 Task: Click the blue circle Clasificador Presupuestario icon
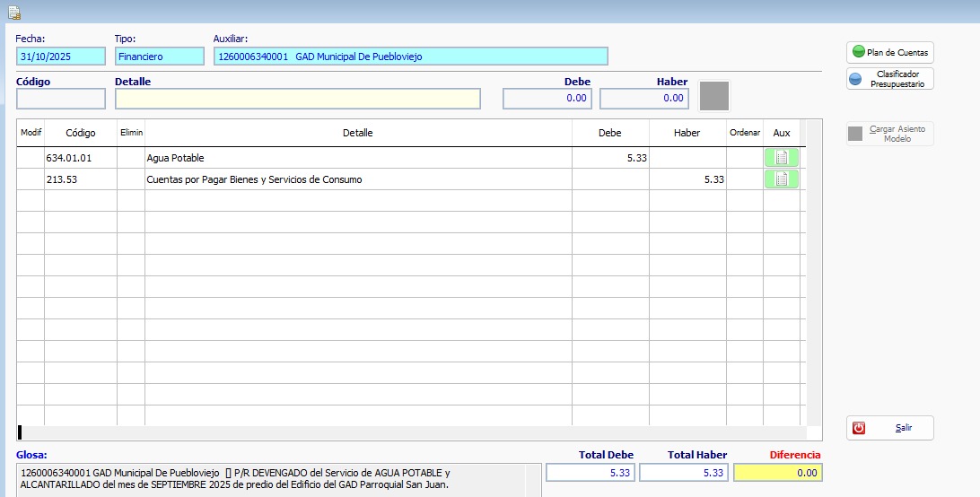855,79
